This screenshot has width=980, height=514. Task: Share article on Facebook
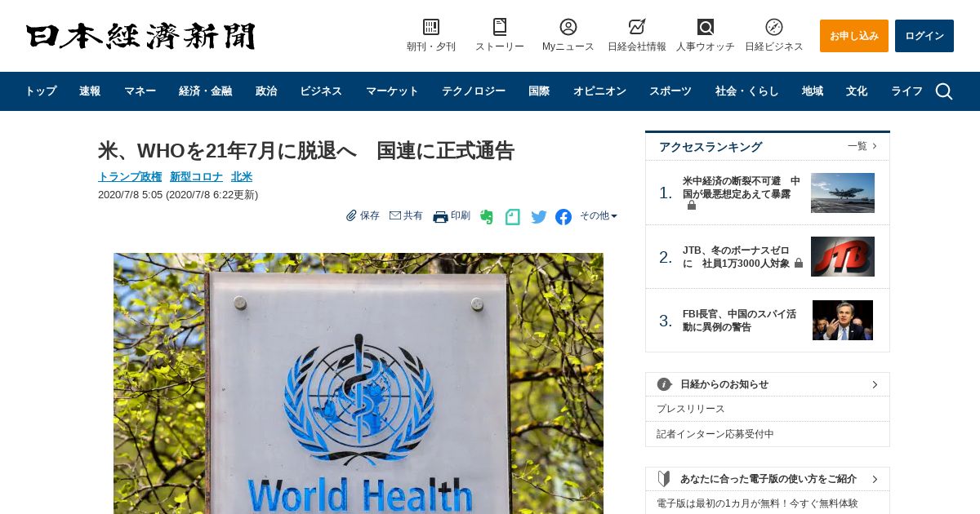[x=563, y=217]
